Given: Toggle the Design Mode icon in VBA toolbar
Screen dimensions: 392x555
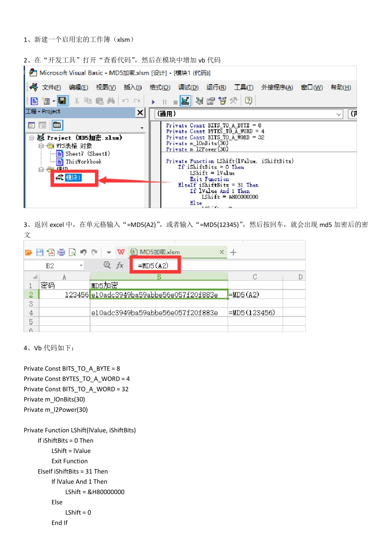Looking at the screenshot, I should coord(185,101).
